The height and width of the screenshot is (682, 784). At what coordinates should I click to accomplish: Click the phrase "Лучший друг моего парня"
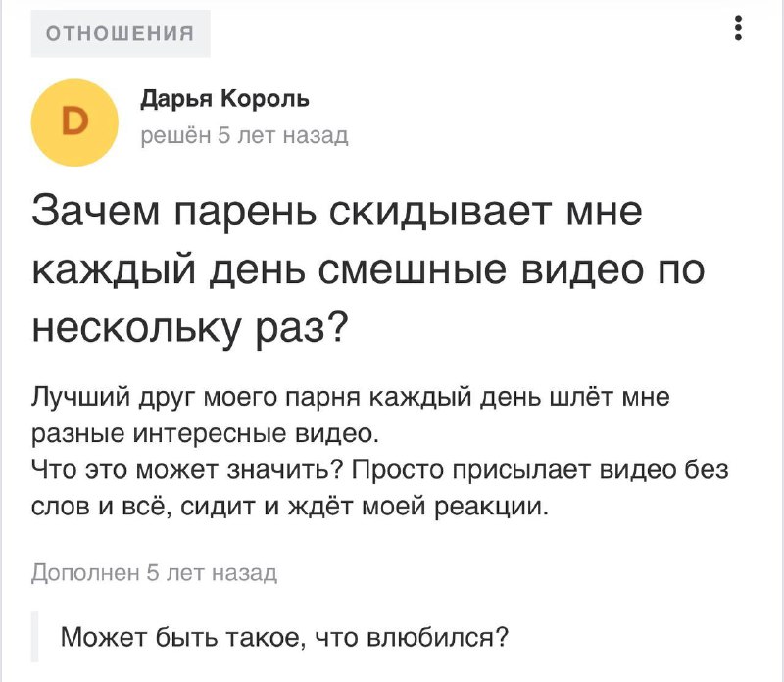196,398
